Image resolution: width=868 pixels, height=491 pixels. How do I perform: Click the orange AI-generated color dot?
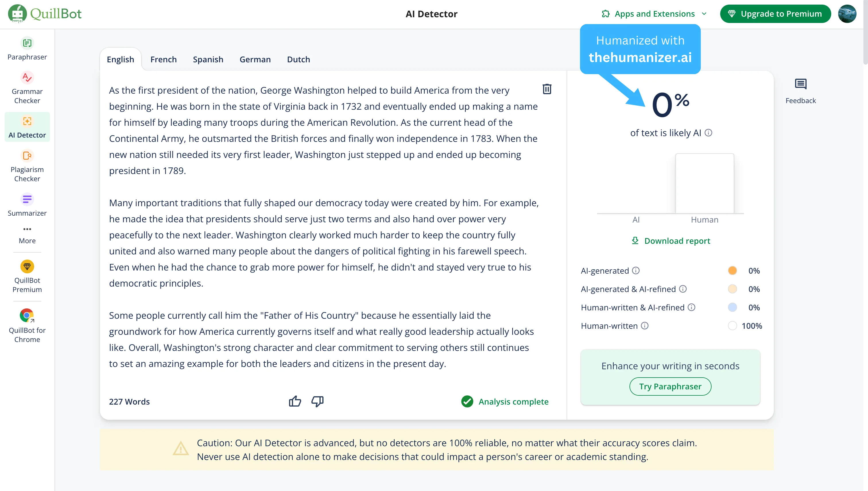click(x=732, y=270)
